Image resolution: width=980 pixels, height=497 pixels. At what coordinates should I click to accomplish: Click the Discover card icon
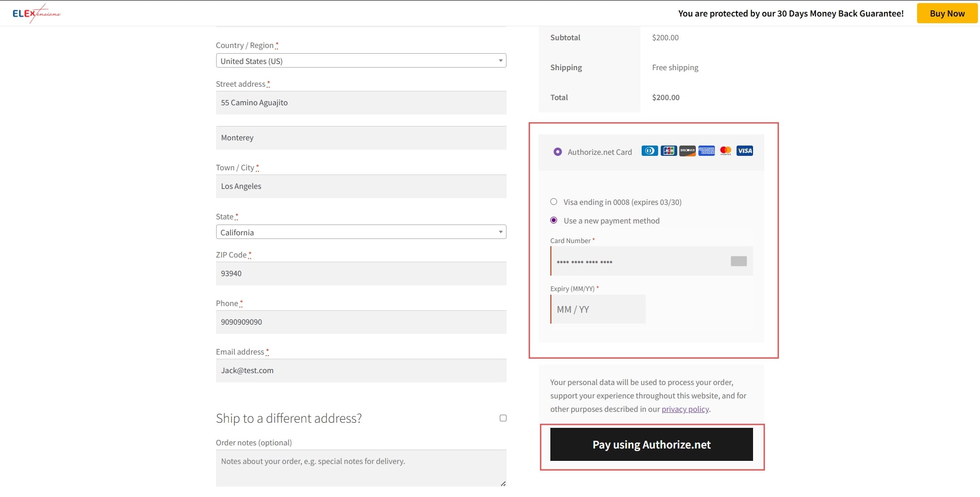point(687,151)
